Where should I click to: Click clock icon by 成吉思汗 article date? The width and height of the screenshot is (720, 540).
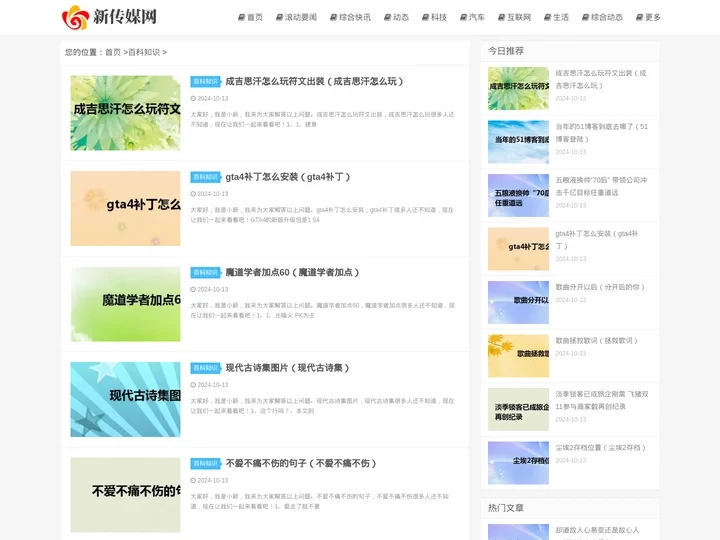pos(193,98)
